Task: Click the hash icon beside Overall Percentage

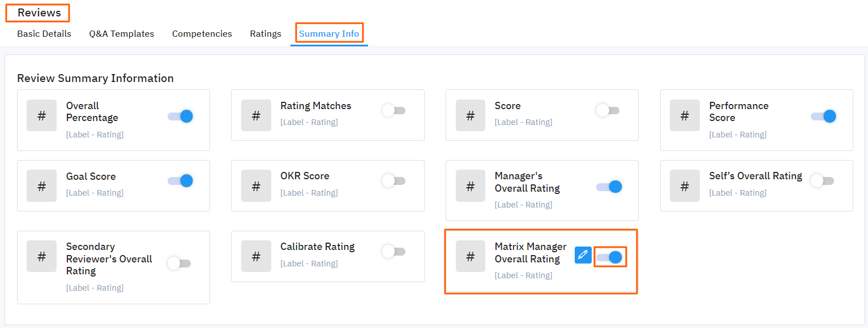Action: 41,116
